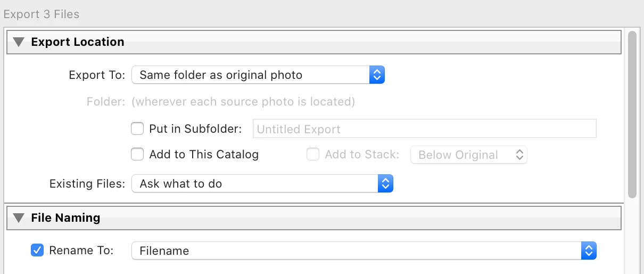Enable the Put in Subfolder checkbox
The image size is (644, 274).
tap(137, 129)
